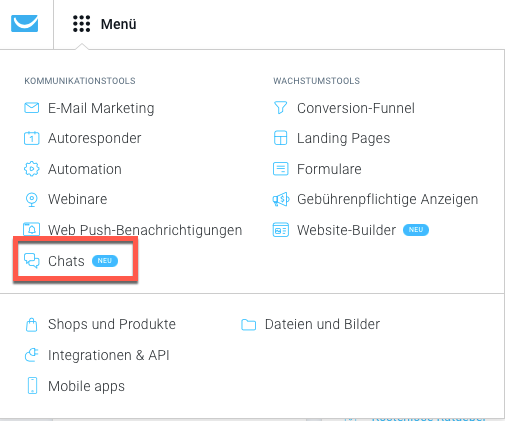Click the NEU badge beside Website-Builder
The image size is (505, 421).
click(416, 230)
